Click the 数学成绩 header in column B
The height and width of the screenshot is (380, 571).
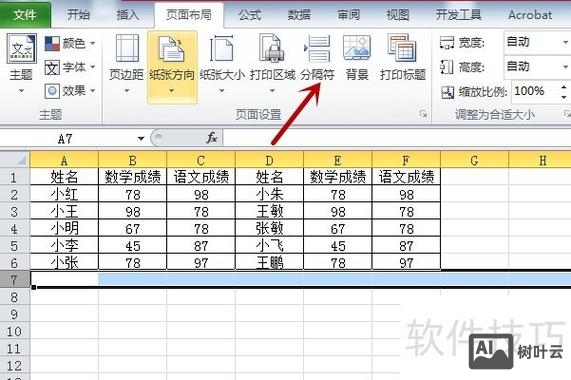point(133,177)
